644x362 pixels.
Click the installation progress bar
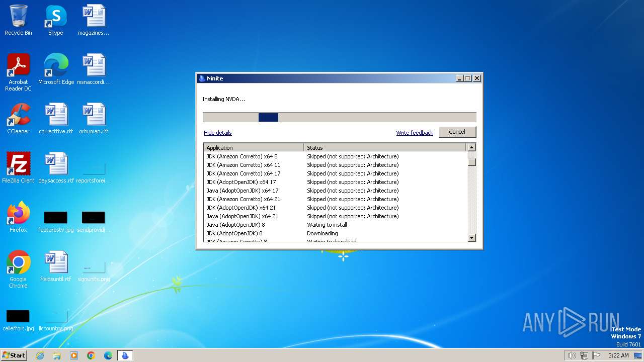pos(339,117)
